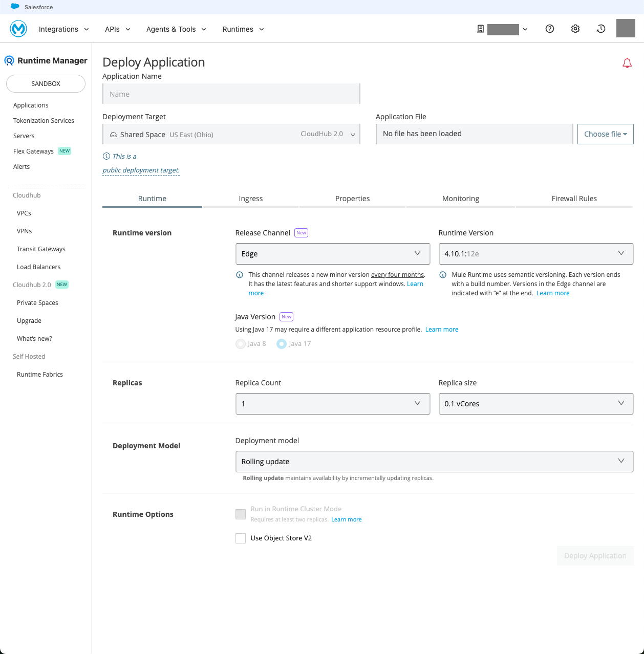Open Transit Gateways in the sidebar
Viewport: 644px width, 654px height.
pyautogui.click(x=41, y=249)
